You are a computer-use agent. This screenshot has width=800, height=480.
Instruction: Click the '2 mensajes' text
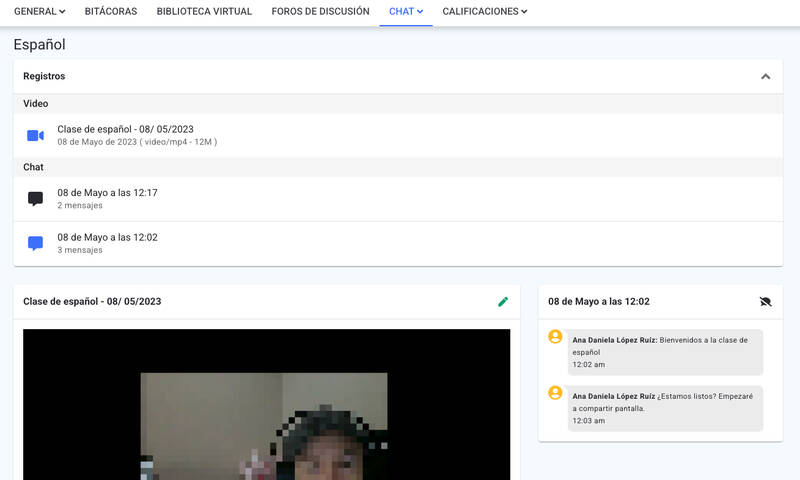[80, 206]
